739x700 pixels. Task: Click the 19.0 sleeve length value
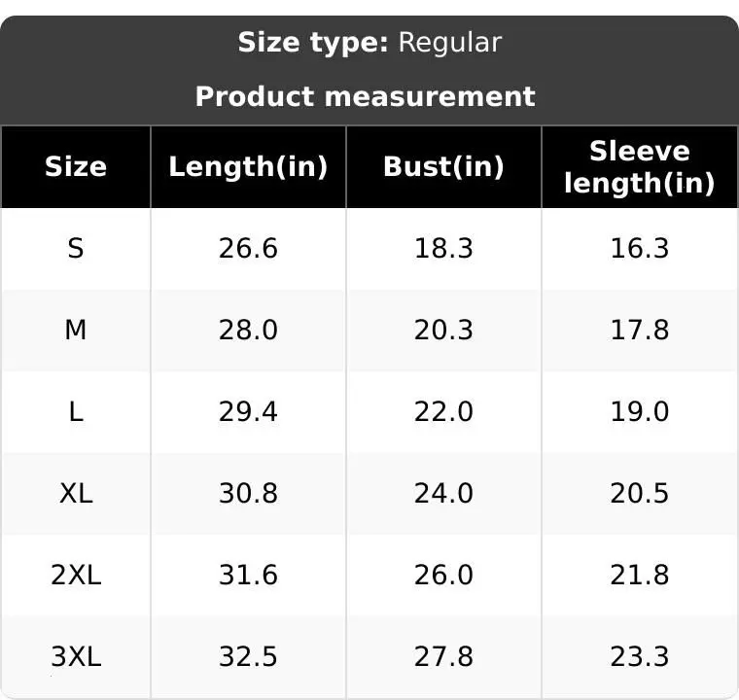[x=639, y=412]
